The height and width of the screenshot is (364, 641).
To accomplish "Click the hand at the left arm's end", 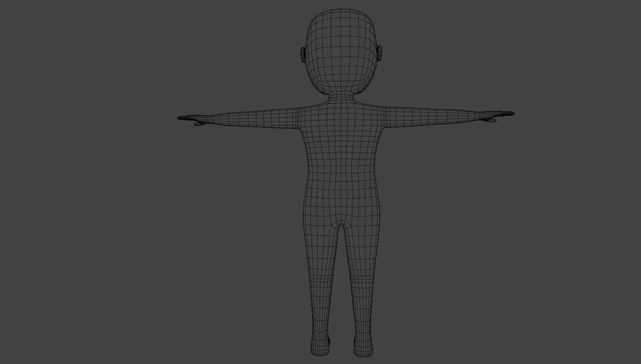I will coord(192,120).
